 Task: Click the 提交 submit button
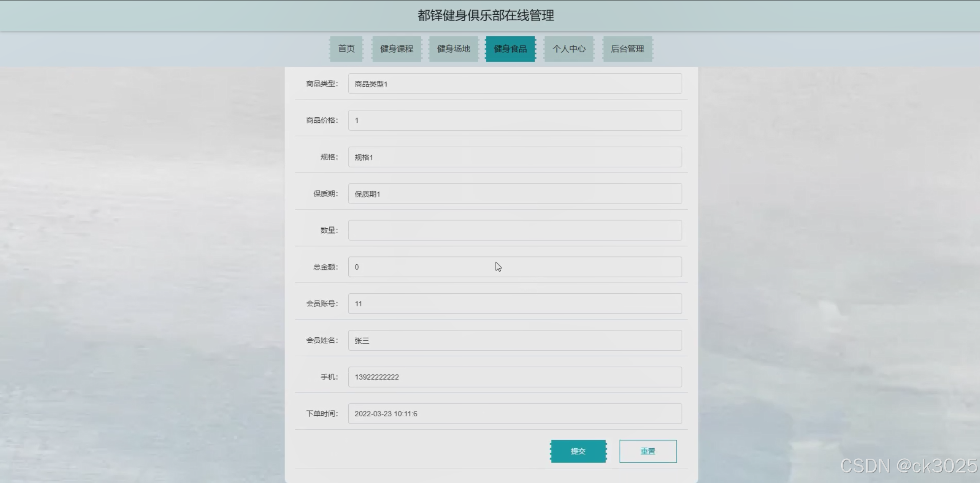(x=578, y=451)
